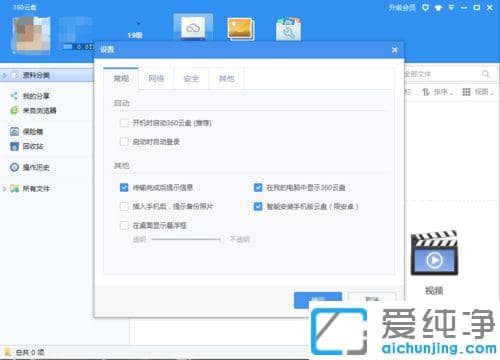Click the 所有文件 folder icon

click(x=14, y=188)
